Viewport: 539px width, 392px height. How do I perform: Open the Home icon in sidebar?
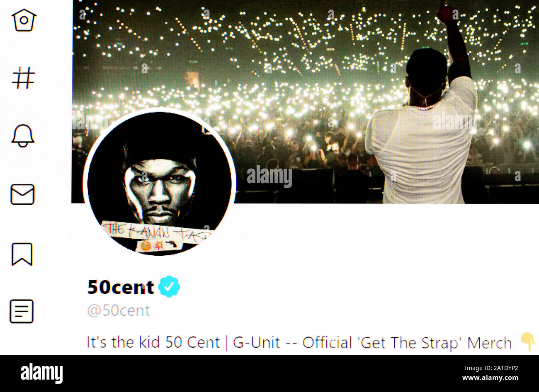(x=24, y=20)
